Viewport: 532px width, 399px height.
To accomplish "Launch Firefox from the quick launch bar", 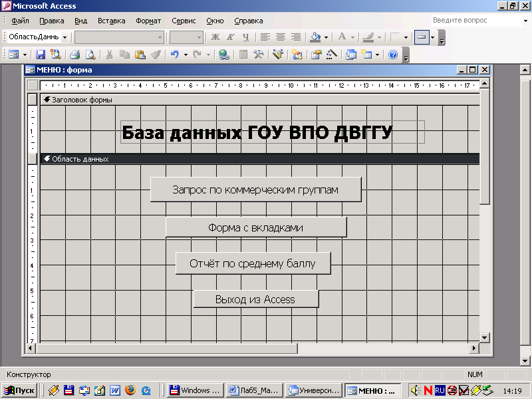I will click(130, 390).
